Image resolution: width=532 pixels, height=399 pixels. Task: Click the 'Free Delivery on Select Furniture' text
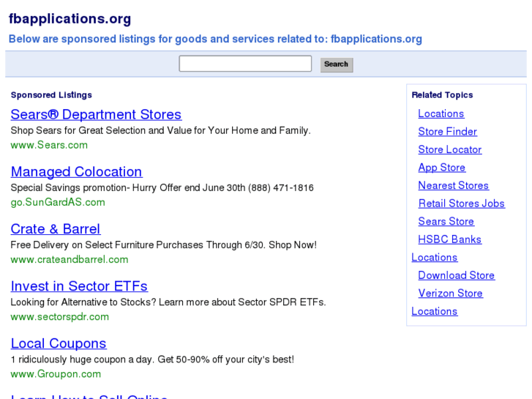pyautogui.click(x=163, y=245)
